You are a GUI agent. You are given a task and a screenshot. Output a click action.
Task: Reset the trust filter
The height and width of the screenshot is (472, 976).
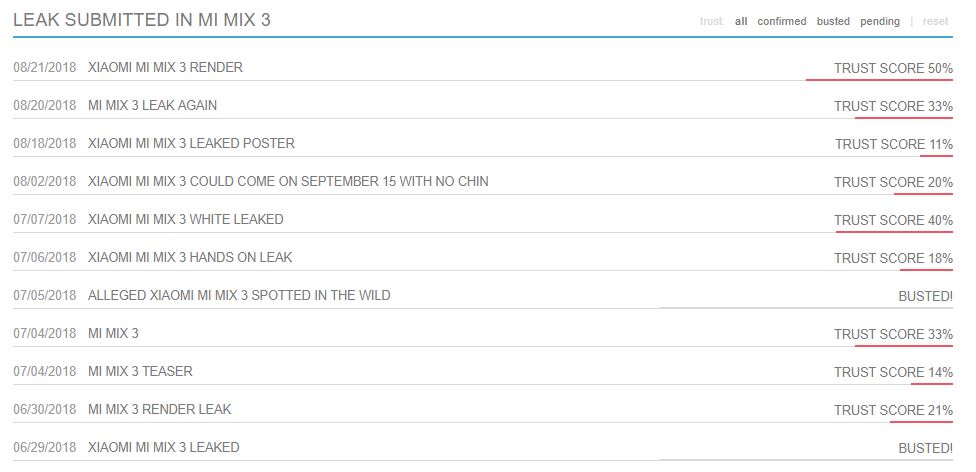935,21
